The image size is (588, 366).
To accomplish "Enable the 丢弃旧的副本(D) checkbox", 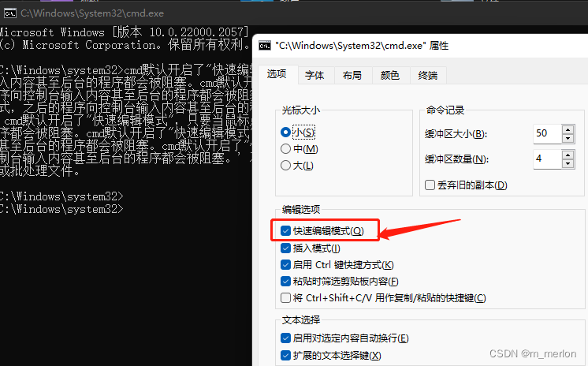I will tap(430, 185).
